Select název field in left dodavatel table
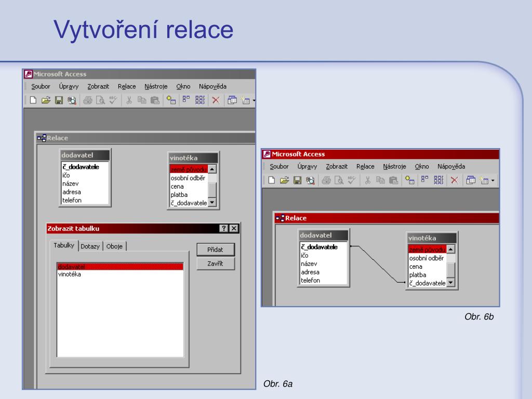 (x=85, y=183)
